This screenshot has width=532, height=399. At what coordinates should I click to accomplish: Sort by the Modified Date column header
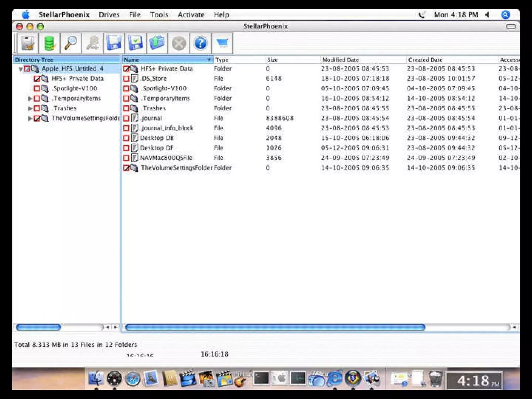tap(340, 60)
